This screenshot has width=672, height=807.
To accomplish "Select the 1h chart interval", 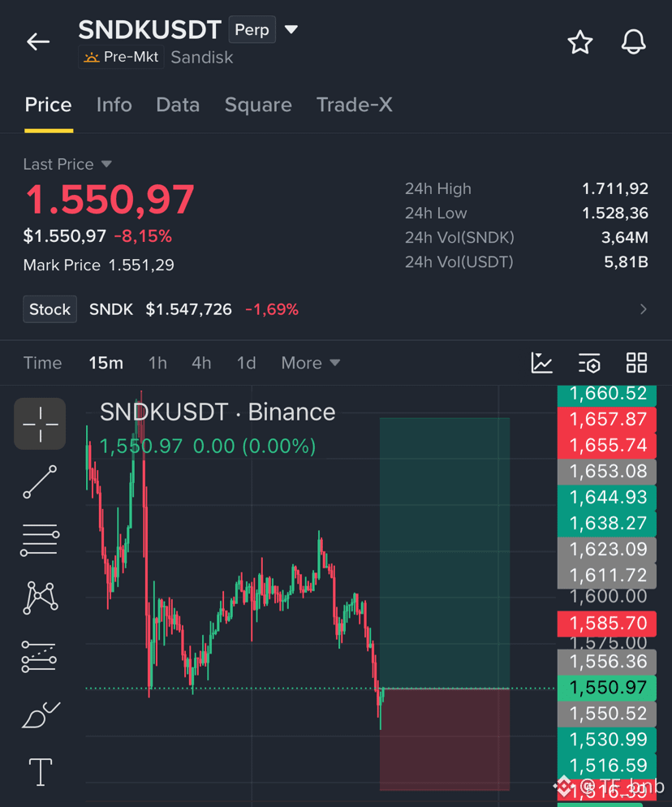I will (157, 363).
